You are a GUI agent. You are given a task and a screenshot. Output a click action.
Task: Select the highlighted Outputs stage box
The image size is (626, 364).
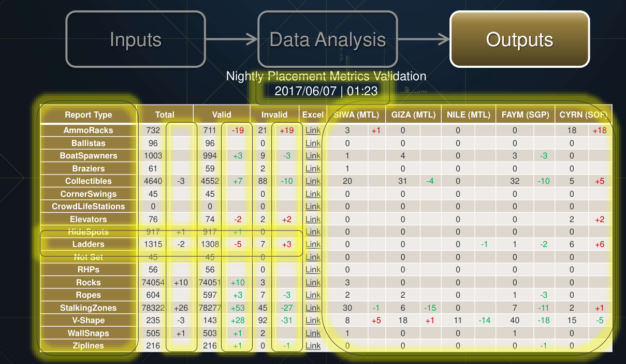click(x=520, y=39)
